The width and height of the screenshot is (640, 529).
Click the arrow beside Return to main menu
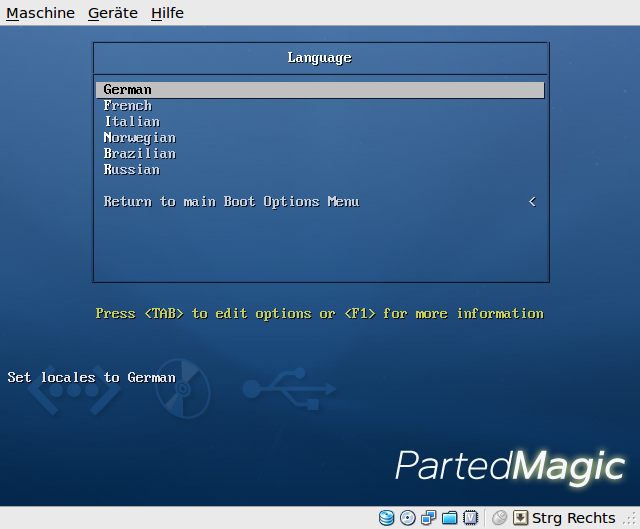point(532,202)
